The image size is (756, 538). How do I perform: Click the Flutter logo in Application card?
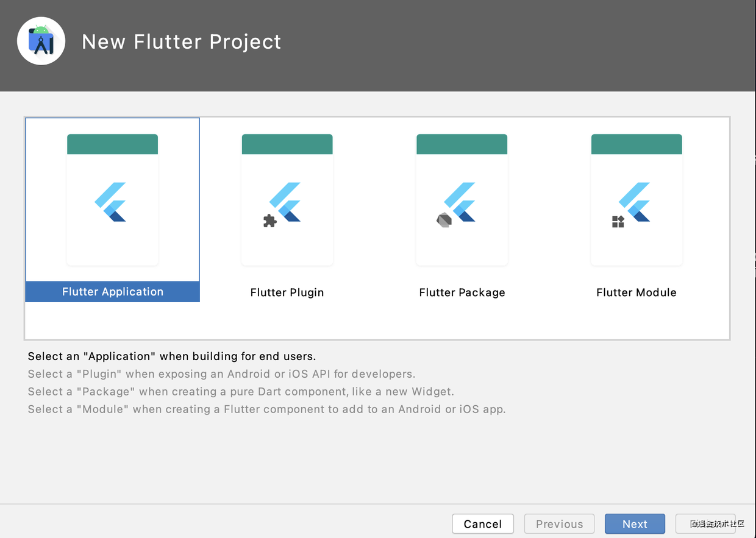(x=111, y=202)
